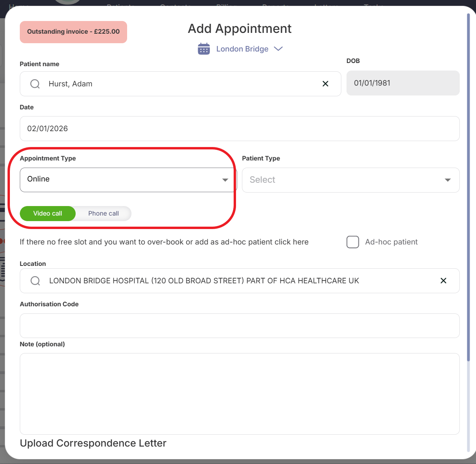Click the Date field showing 02/01/2026
The image size is (476, 464).
(x=239, y=128)
